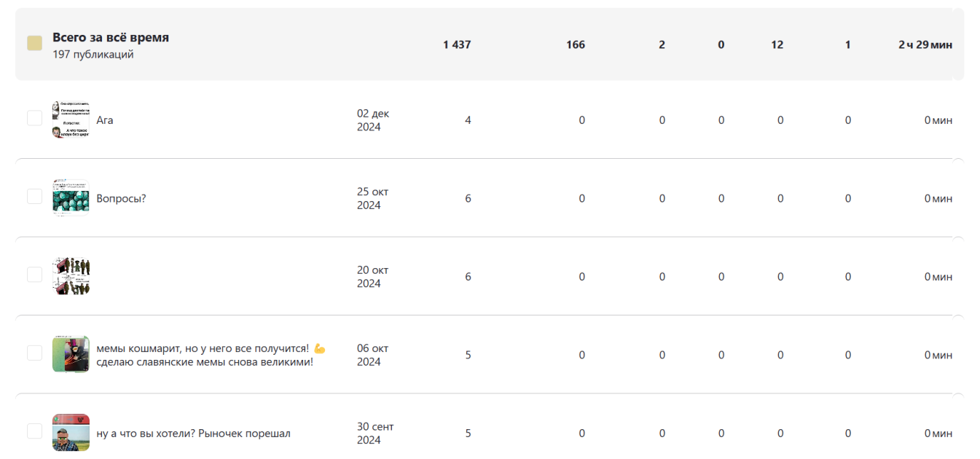Tick the checkbox for the 20 окт post

(x=34, y=275)
